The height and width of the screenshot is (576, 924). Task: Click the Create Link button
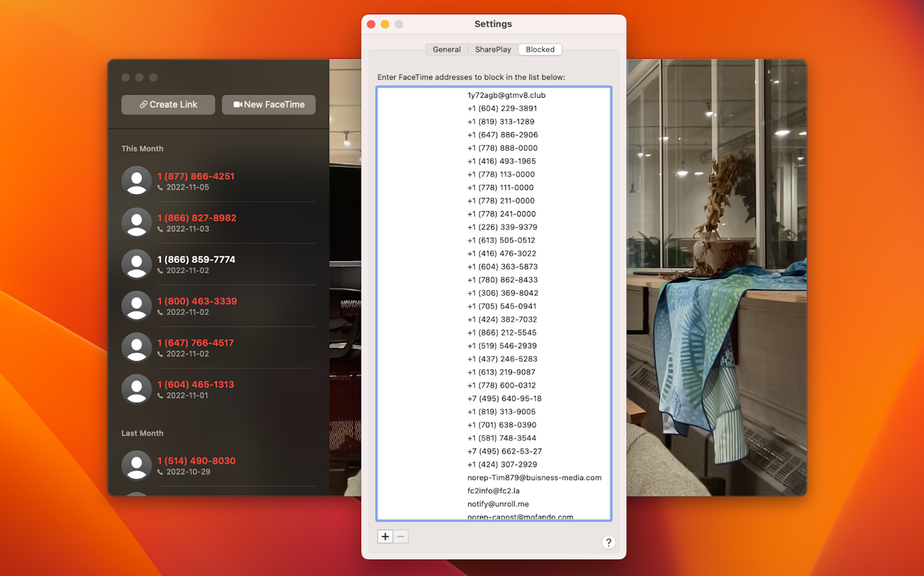pyautogui.click(x=168, y=105)
